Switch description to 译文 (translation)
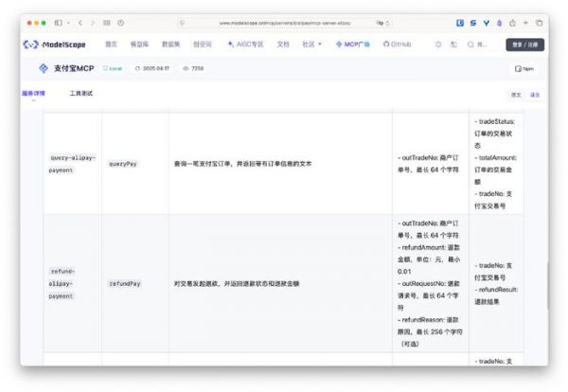This screenshot has width=568, height=392. [x=535, y=95]
